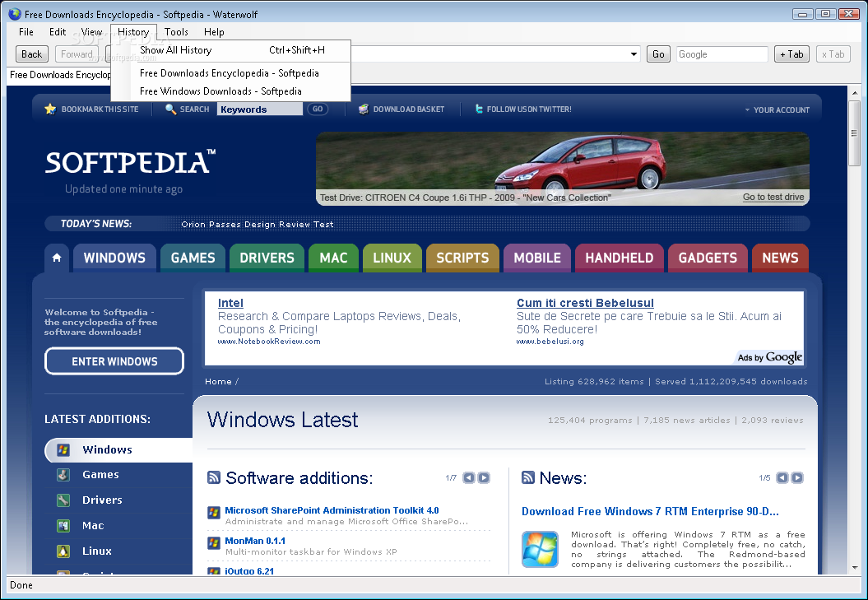The width and height of the screenshot is (868, 600).
Task: Open the File menu
Action: click(x=26, y=32)
